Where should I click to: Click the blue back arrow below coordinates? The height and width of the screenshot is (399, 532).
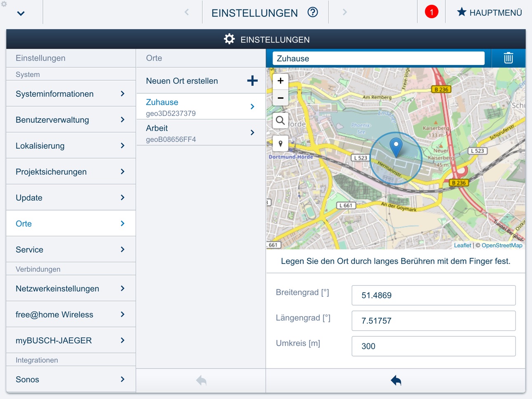click(x=396, y=380)
